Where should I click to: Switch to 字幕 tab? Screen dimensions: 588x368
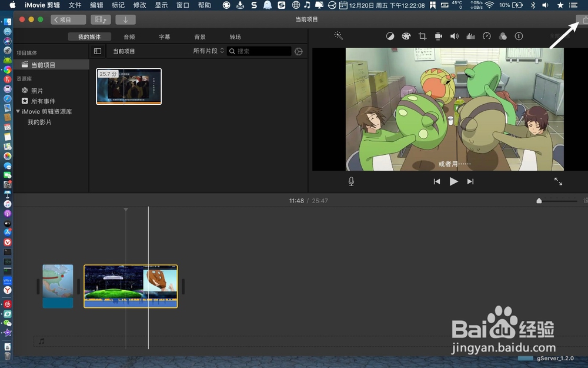coord(165,37)
